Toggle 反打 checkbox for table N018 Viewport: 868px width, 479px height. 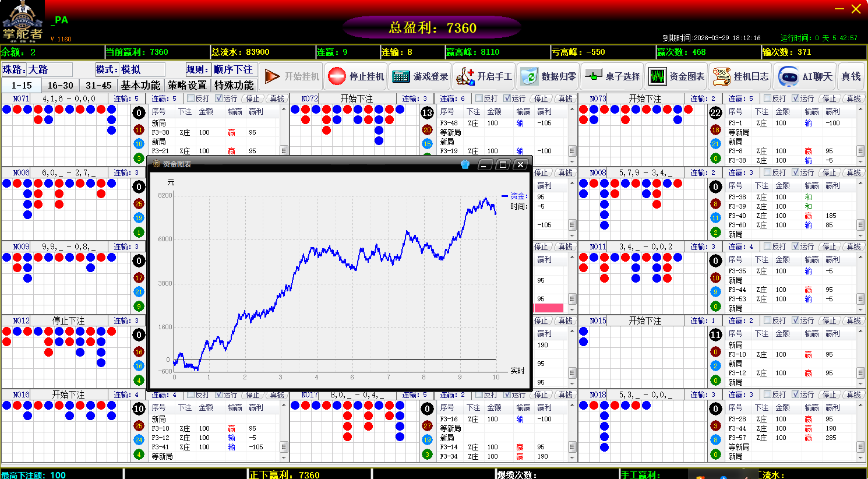pos(767,395)
